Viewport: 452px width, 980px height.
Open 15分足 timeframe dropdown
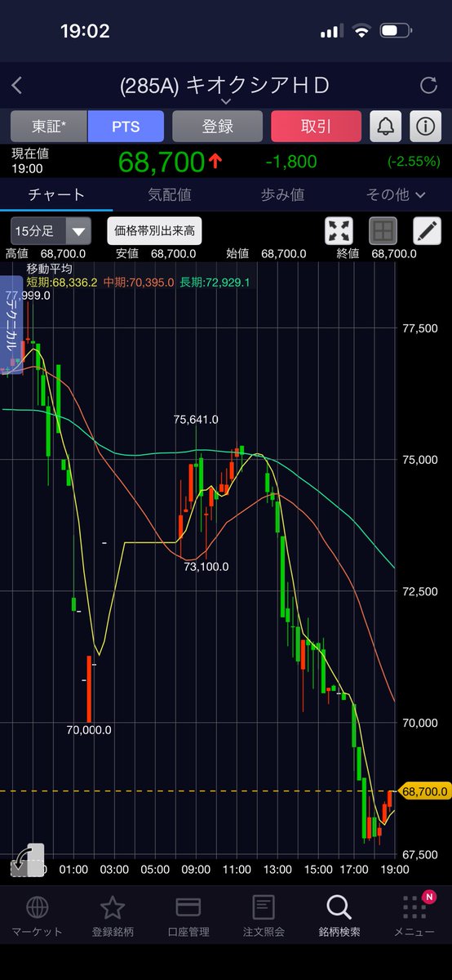click(x=51, y=231)
